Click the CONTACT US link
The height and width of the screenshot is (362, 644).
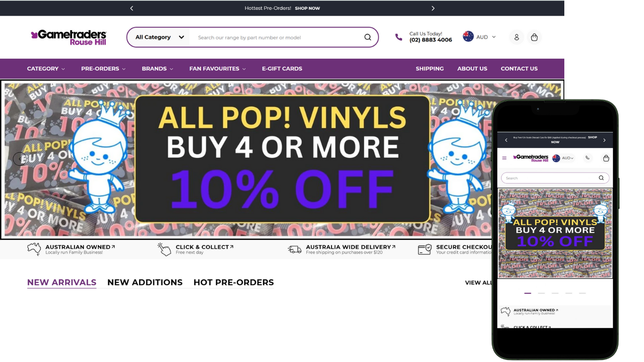pos(519,69)
